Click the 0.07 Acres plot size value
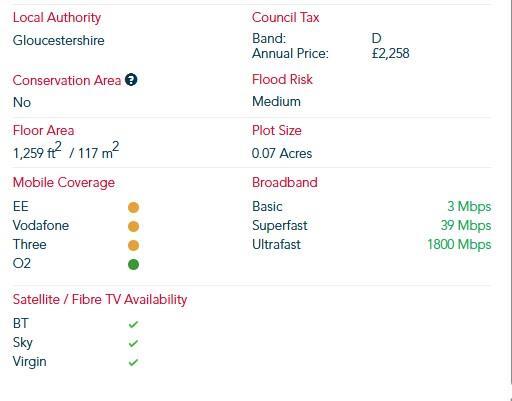Viewport: 512px width, 401px height. tap(282, 153)
